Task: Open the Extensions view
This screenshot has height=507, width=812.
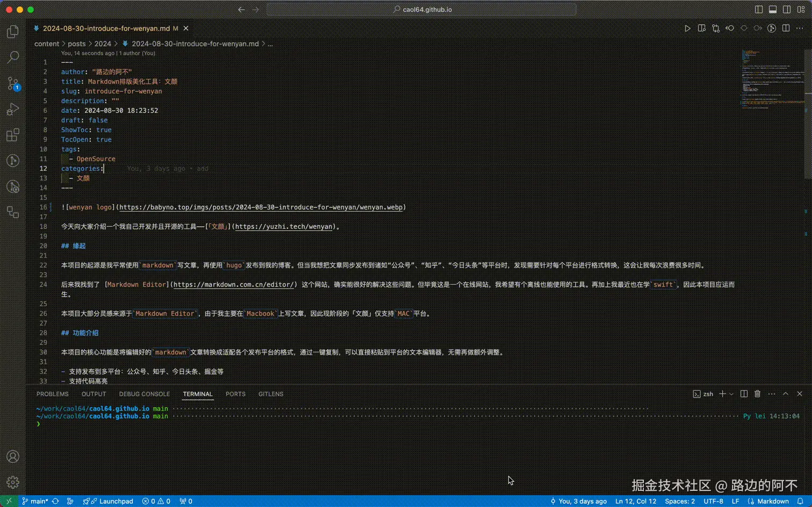Action: click(13, 135)
